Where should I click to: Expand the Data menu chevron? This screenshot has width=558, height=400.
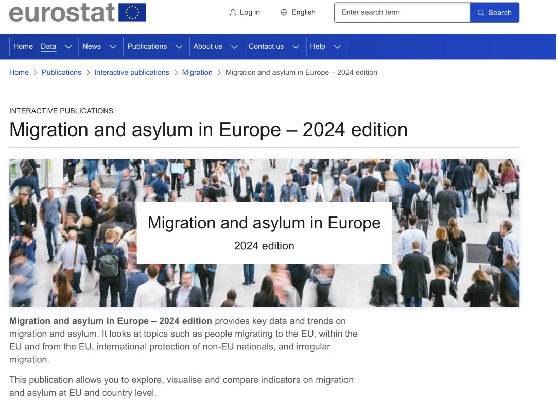tap(68, 47)
